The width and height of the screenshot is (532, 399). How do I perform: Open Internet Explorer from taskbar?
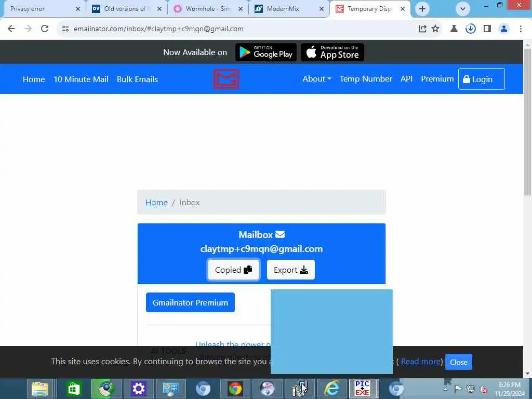pos(332,389)
